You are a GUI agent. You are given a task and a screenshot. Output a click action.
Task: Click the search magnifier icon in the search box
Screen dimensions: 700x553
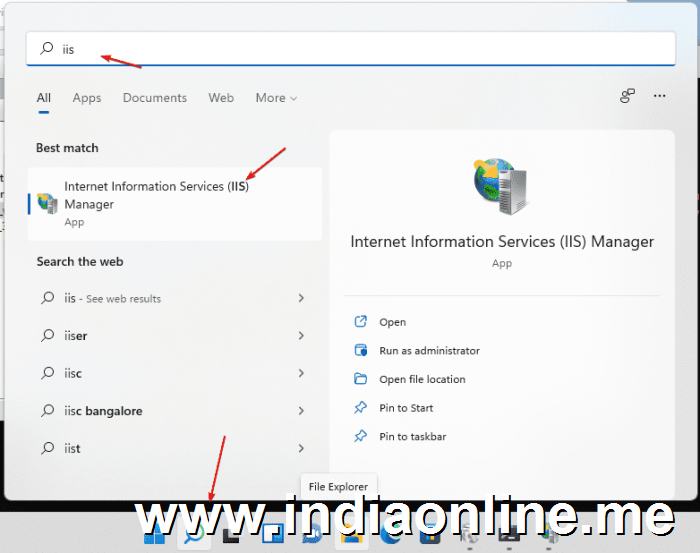pos(46,48)
